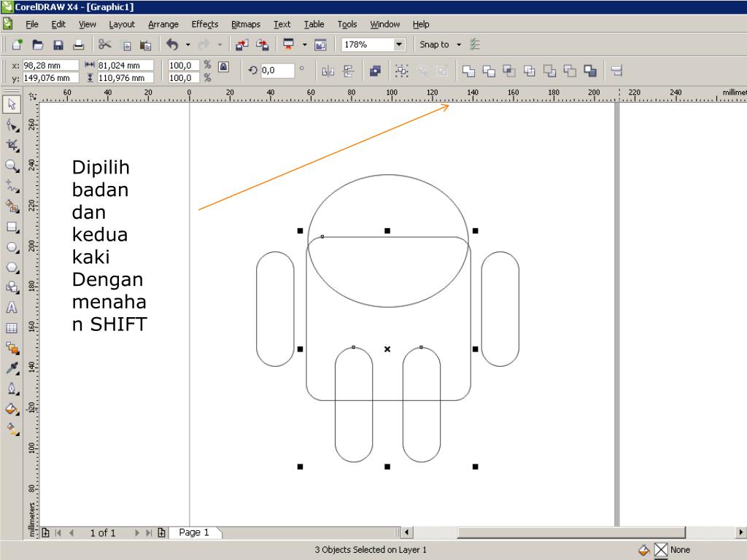Select the Interactive Fill tool
This screenshot has width=747, height=560.
[x=12, y=429]
